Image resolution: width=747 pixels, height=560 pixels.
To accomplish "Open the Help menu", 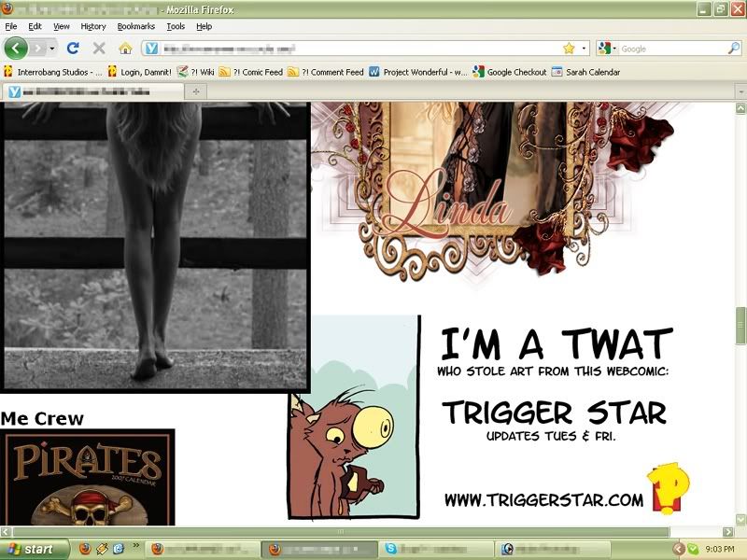I will (204, 26).
